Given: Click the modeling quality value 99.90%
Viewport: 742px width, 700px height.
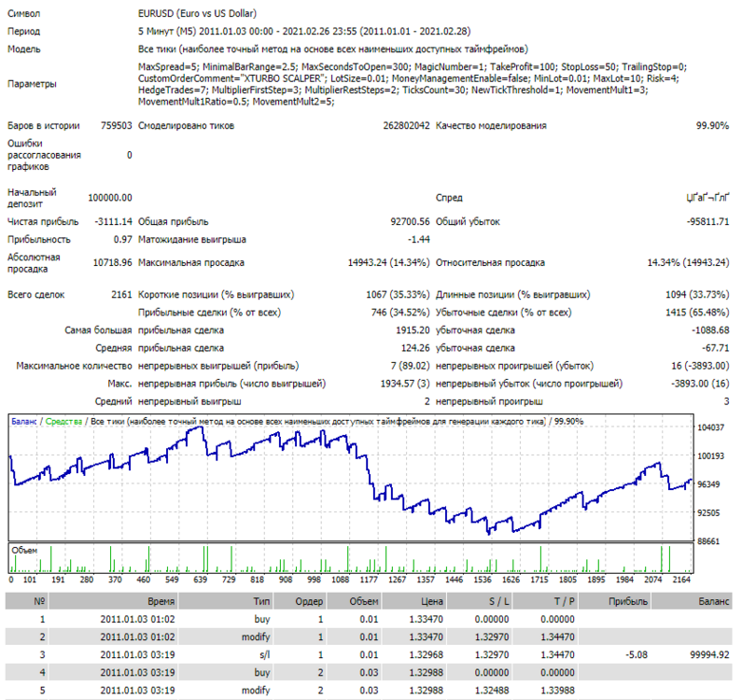Looking at the screenshot, I should (712, 125).
